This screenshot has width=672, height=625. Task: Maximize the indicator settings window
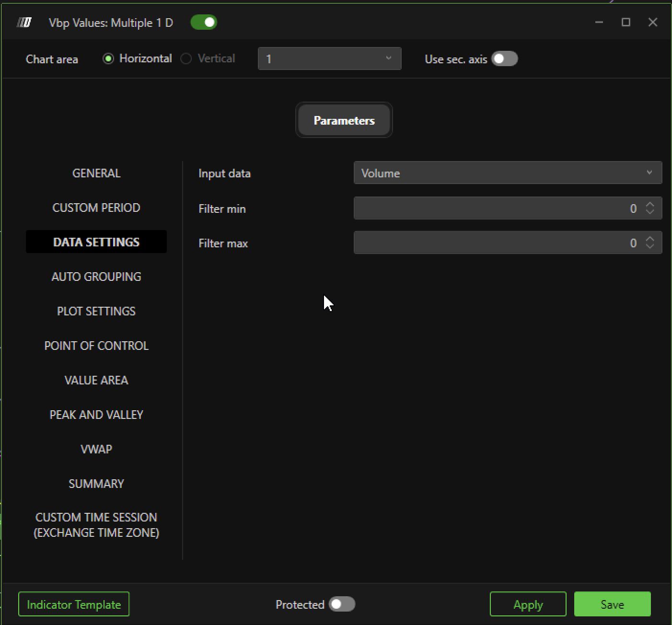tap(626, 23)
